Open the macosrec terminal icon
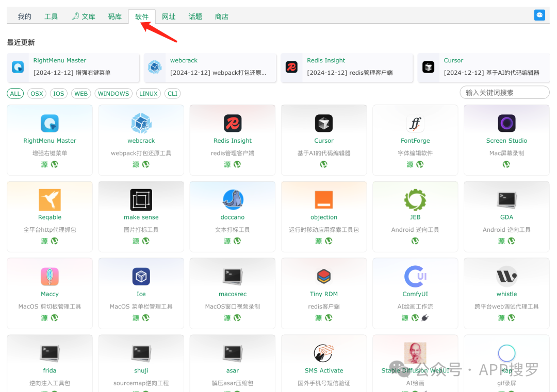Image resolution: width=557 pixels, height=392 pixels. (233, 277)
